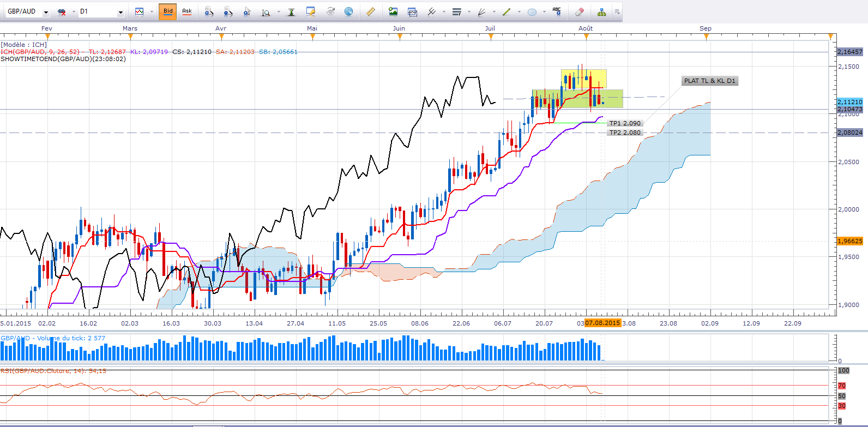Image resolution: width=868 pixels, height=427 pixels.
Task: Toggle the chart link chain icon
Action: coord(62,11)
